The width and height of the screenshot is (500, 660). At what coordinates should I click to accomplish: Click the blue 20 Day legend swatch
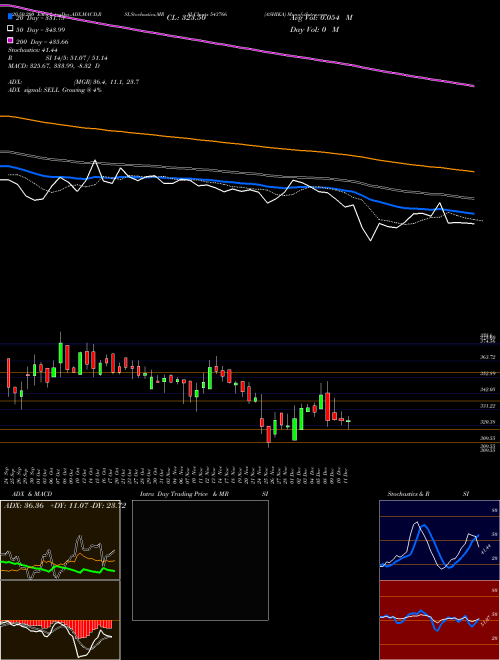pyautogui.click(x=10, y=17)
